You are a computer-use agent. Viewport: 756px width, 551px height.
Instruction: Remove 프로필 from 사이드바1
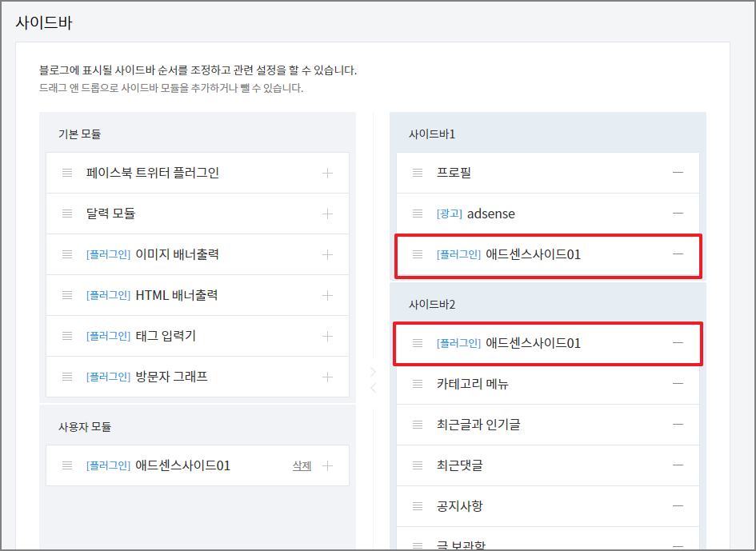(x=678, y=172)
